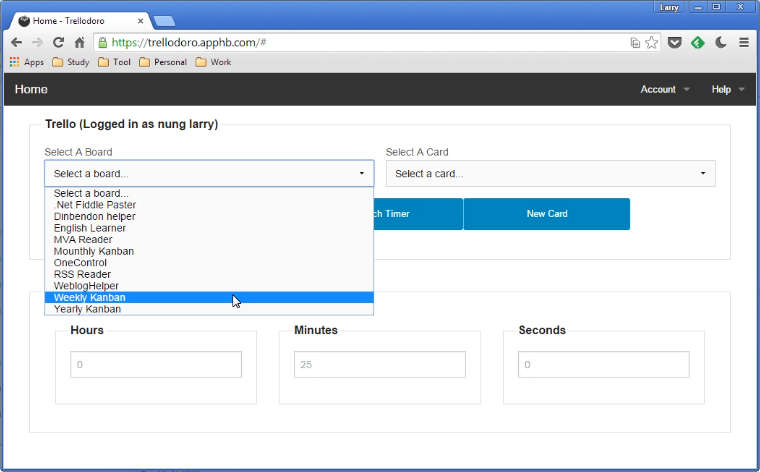Open the Study bookmarks folder
Screen dimensions: 760x472
71,62
